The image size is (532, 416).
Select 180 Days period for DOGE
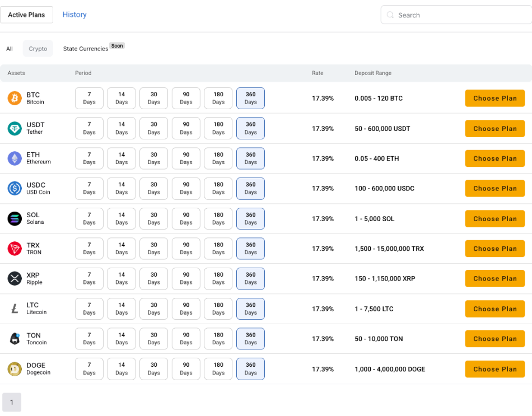pyautogui.click(x=218, y=369)
